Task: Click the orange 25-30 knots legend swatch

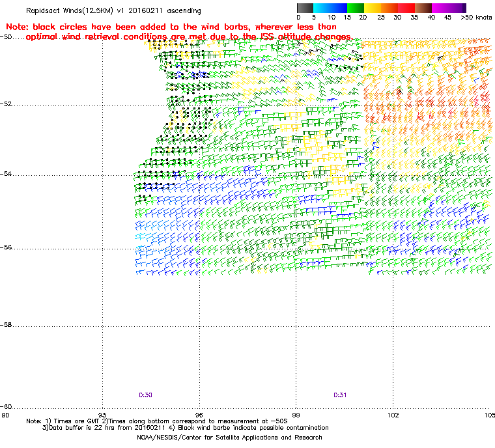Action: coord(389,8)
